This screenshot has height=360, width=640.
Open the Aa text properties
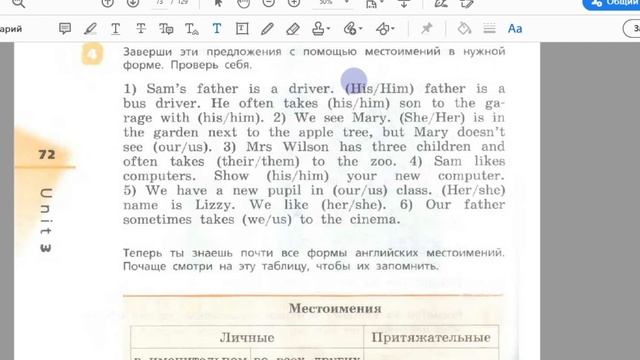(515, 29)
